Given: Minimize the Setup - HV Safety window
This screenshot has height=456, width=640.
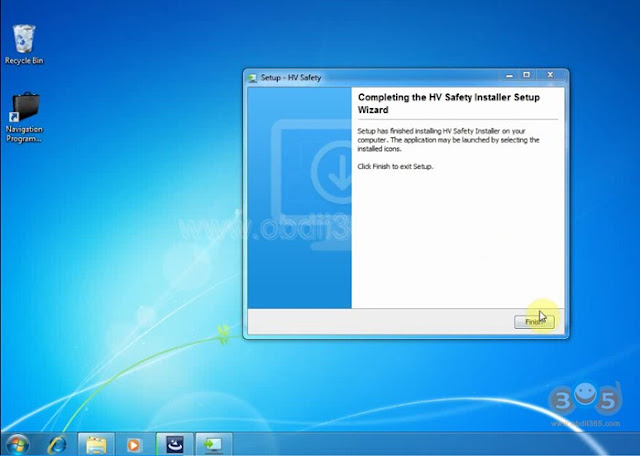Looking at the screenshot, I should tap(509, 75).
